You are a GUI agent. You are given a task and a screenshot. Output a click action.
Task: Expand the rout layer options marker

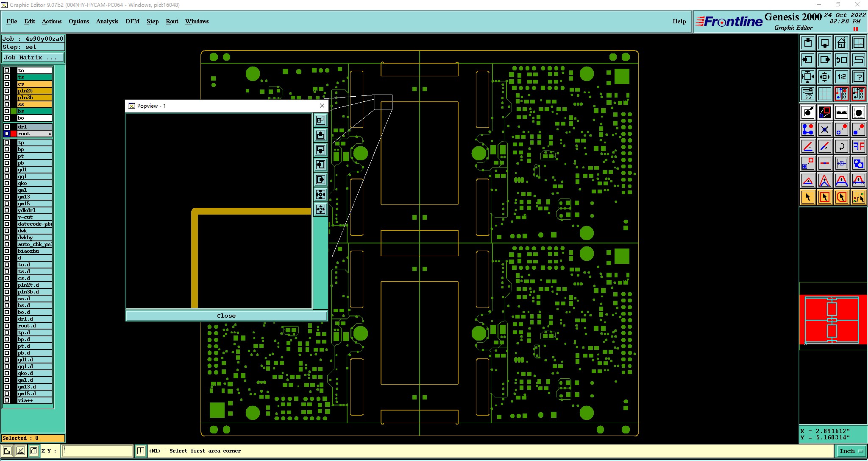point(50,134)
